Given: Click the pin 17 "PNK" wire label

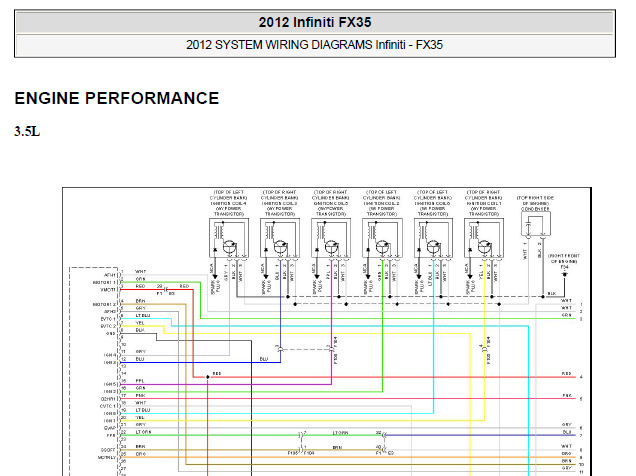Looking at the screenshot, I should coord(140,395).
